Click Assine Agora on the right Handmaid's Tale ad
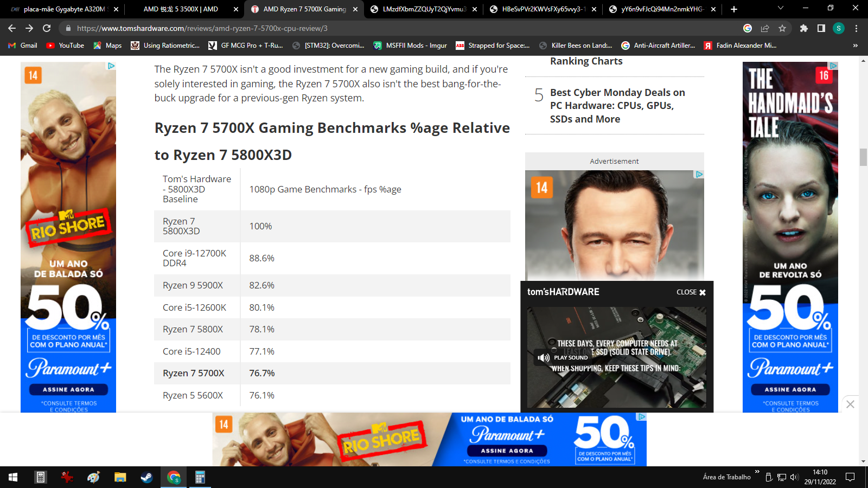This screenshot has height=488, width=868. (790, 389)
